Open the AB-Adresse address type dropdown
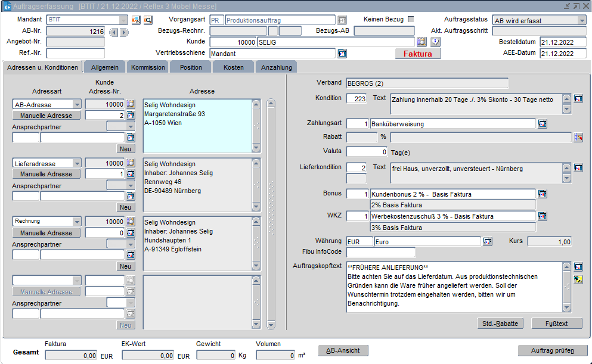The width and height of the screenshot is (592, 364). [x=76, y=104]
